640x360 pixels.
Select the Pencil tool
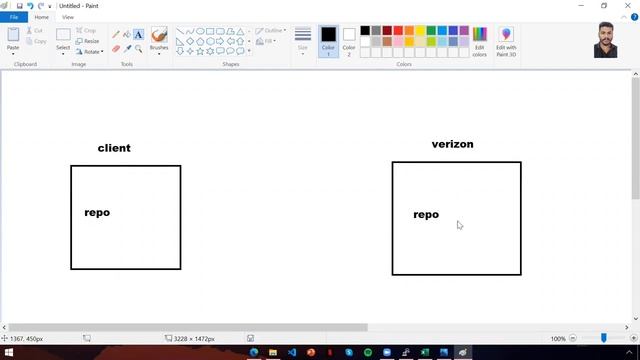(116, 35)
